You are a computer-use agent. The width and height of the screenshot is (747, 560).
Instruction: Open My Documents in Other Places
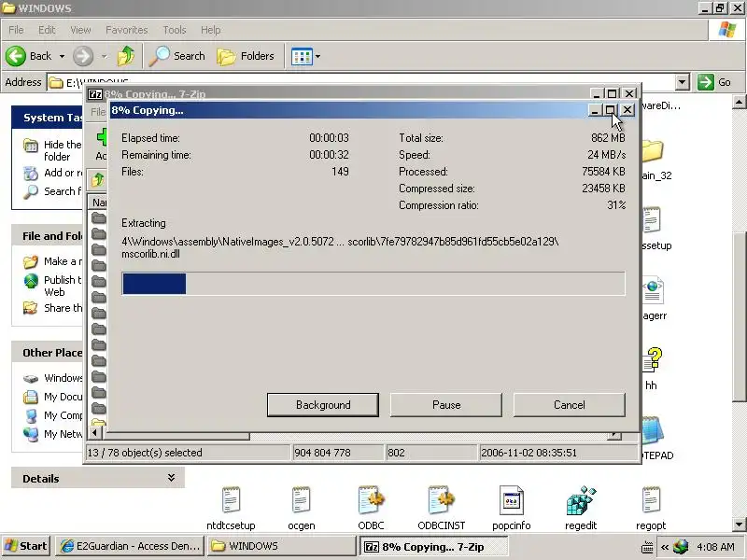click(x=53, y=397)
